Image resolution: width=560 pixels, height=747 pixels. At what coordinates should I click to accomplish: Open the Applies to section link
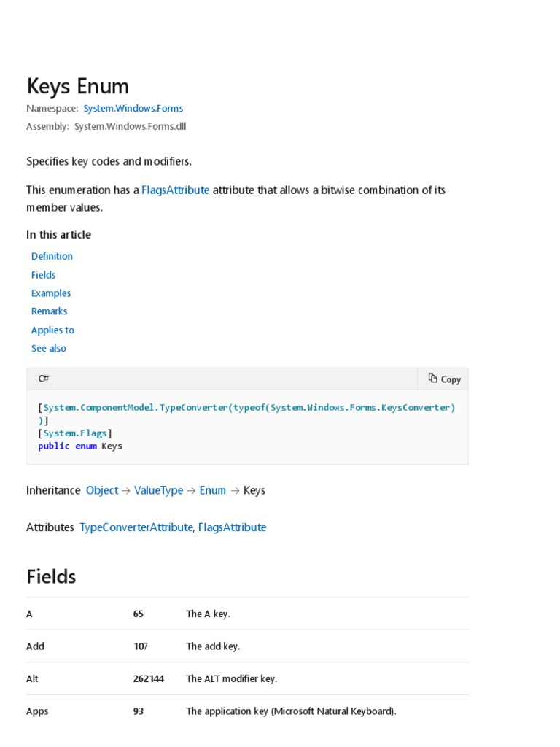tap(52, 330)
